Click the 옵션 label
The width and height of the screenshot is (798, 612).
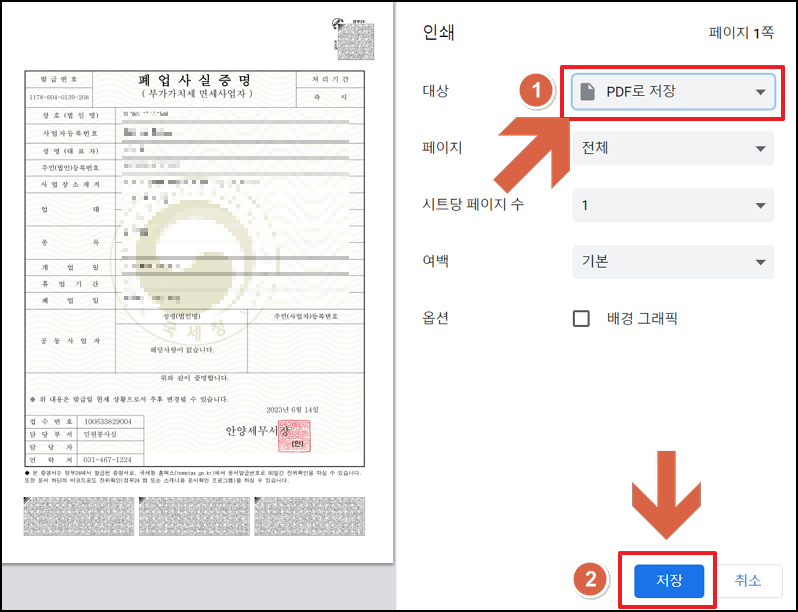(435, 318)
